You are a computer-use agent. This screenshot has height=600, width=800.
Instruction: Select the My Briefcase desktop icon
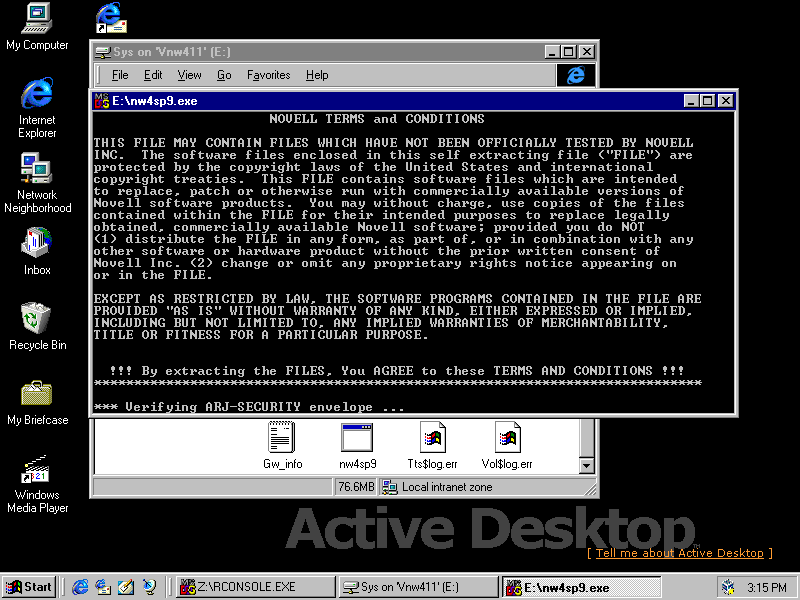(37, 403)
